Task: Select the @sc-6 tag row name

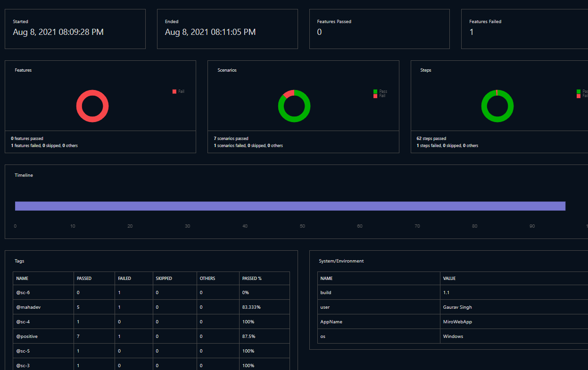Action: [23, 293]
